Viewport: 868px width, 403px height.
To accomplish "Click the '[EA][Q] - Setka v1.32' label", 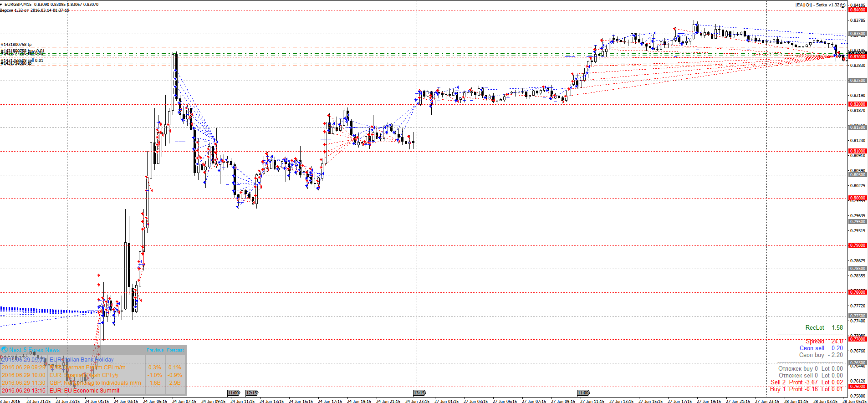I will click(x=817, y=5).
